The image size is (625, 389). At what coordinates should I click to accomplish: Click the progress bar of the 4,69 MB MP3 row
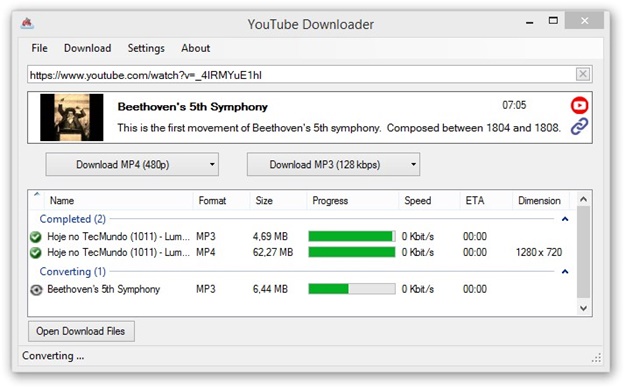tap(352, 237)
